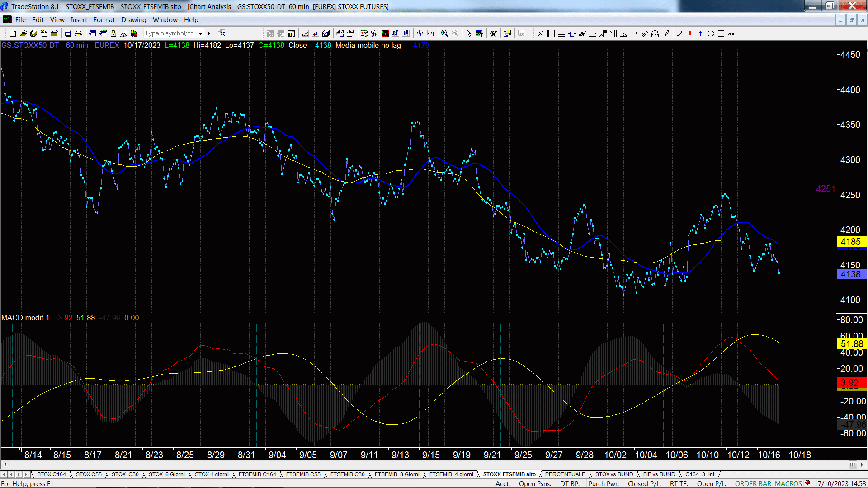Screen dimensions: 868x488
Task: Click the Zoom In magnifier icon
Action: pyautogui.click(x=444, y=33)
